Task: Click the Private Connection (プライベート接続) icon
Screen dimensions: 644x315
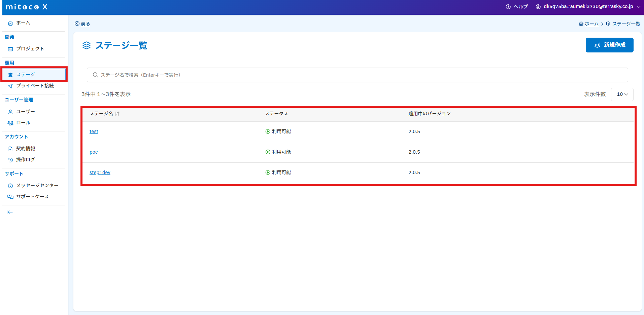Action: tap(10, 86)
